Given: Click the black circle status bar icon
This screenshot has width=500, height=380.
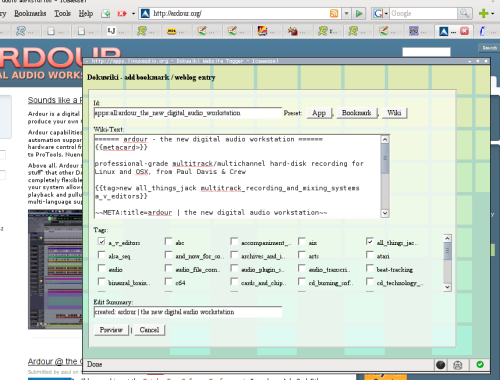Looking at the screenshot, I should (441, 365).
